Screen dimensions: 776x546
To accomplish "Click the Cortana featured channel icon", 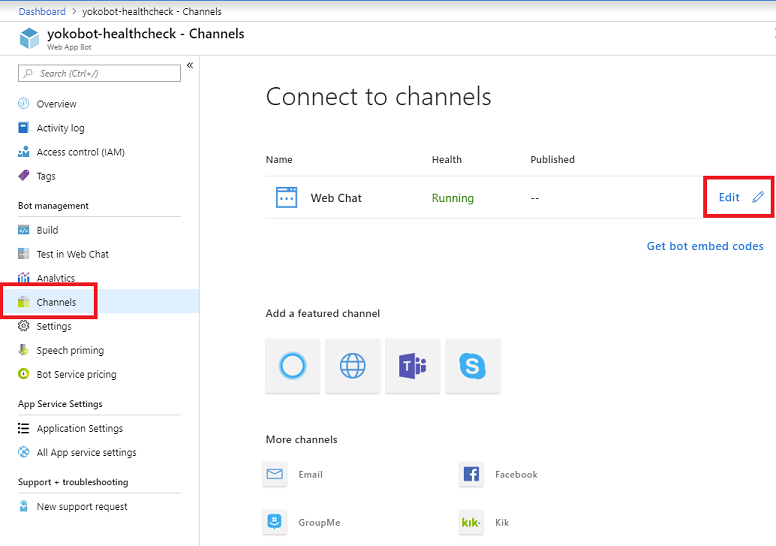I will coord(292,366).
